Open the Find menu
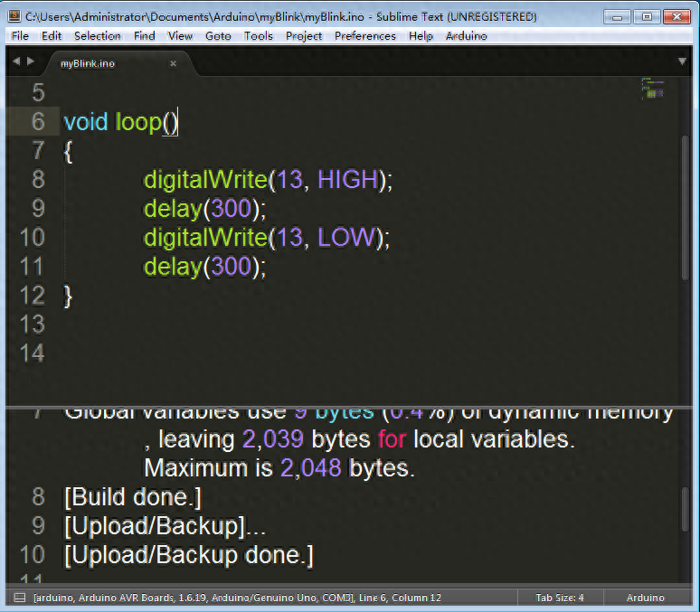The image size is (700, 612). click(144, 36)
